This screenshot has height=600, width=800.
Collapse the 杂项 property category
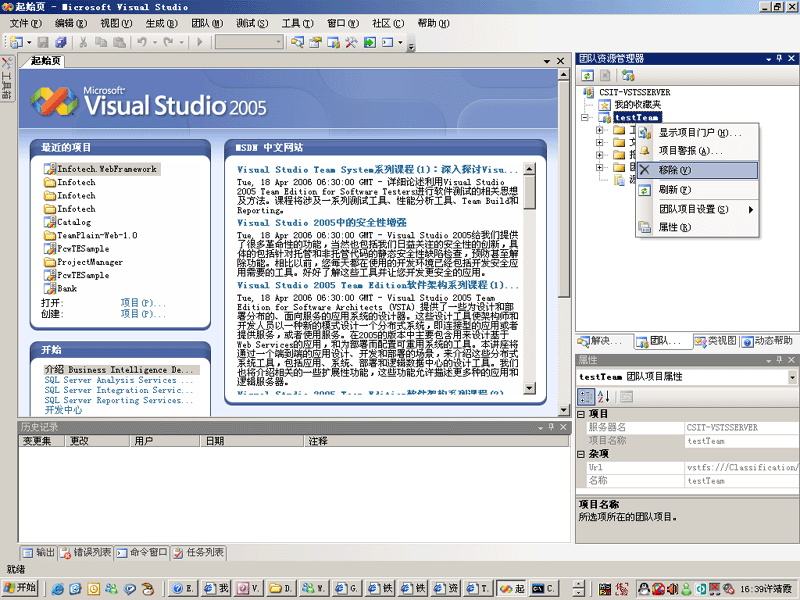point(581,454)
